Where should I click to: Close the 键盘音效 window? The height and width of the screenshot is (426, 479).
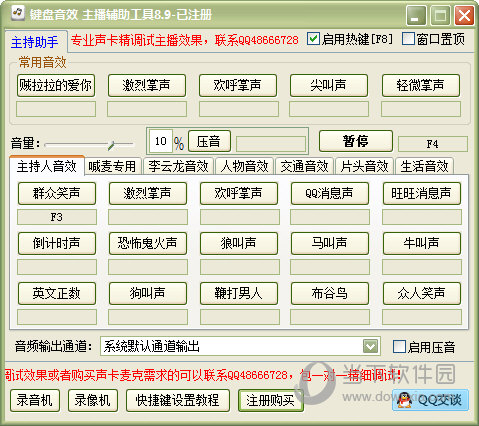click(x=464, y=15)
